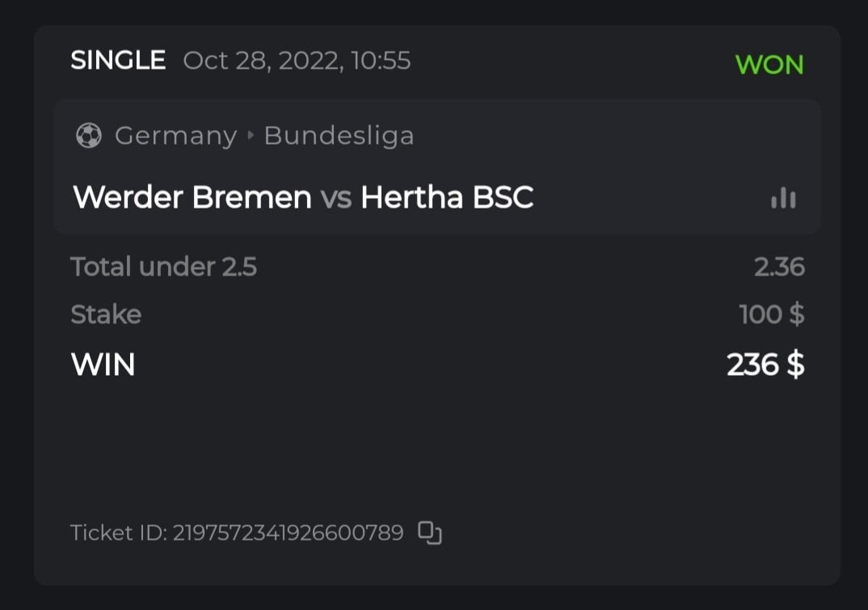Open the Germany country link

(175, 136)
